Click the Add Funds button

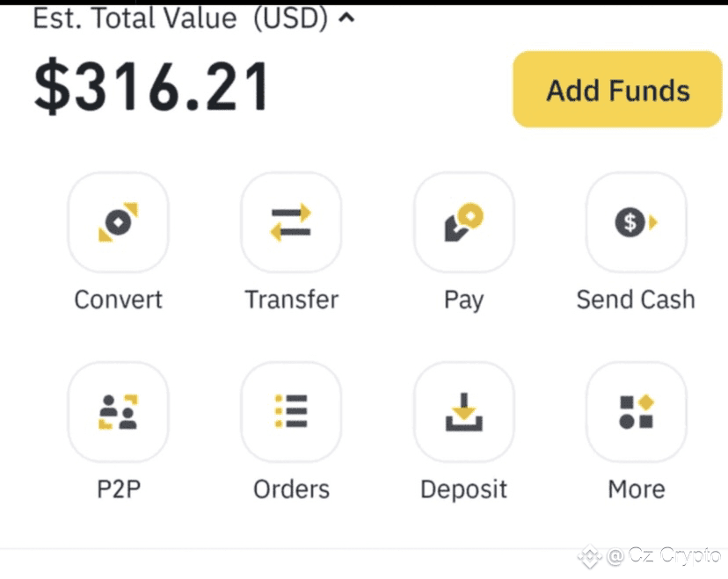pyautogui.click(x=617, y=90)
